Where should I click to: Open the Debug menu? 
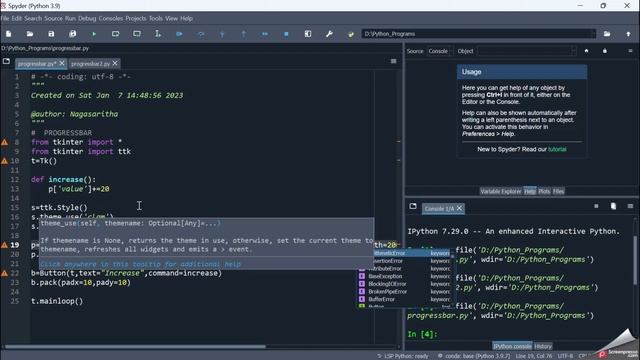point(87,18)
